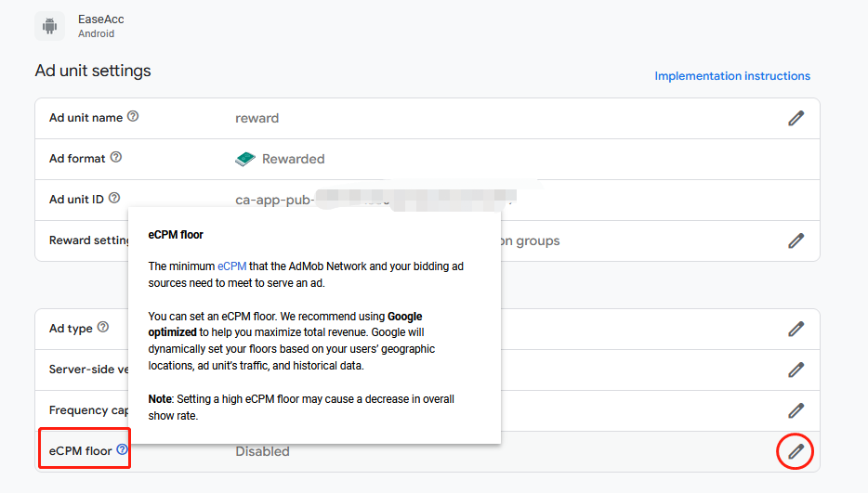Image resolution: width=868 pixels, height=493 pixels.
Task: Click the 'Ad unit ID' row label
Action: pyautogui.click(x=76, y=200)
